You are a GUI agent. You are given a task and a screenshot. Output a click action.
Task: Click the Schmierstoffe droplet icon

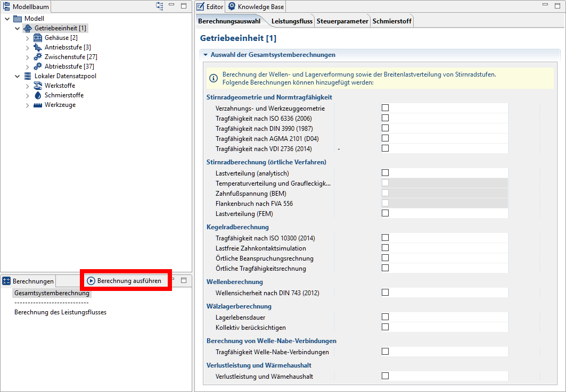(37, 95)
